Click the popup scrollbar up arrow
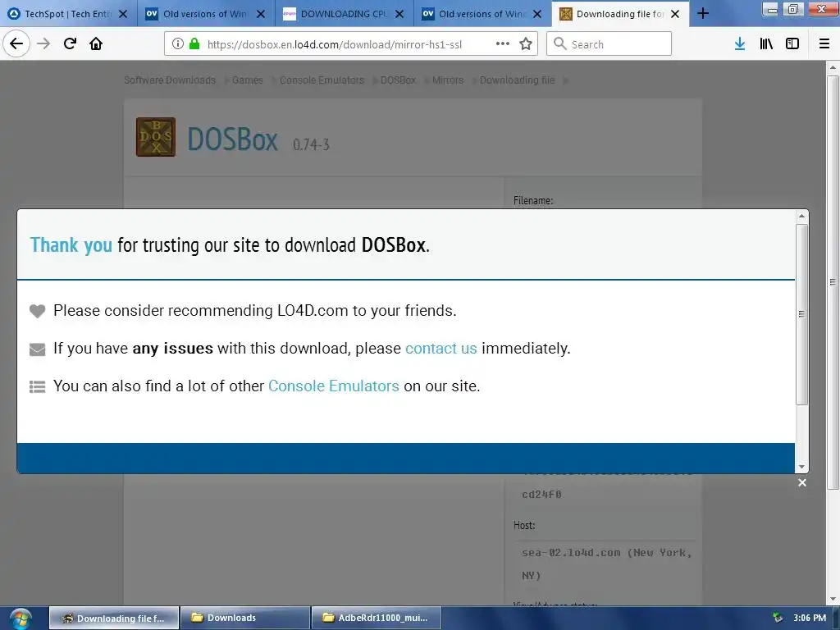The height and width of the screenshot is (630, 840). pyautogui.click(x=801, y=217)
